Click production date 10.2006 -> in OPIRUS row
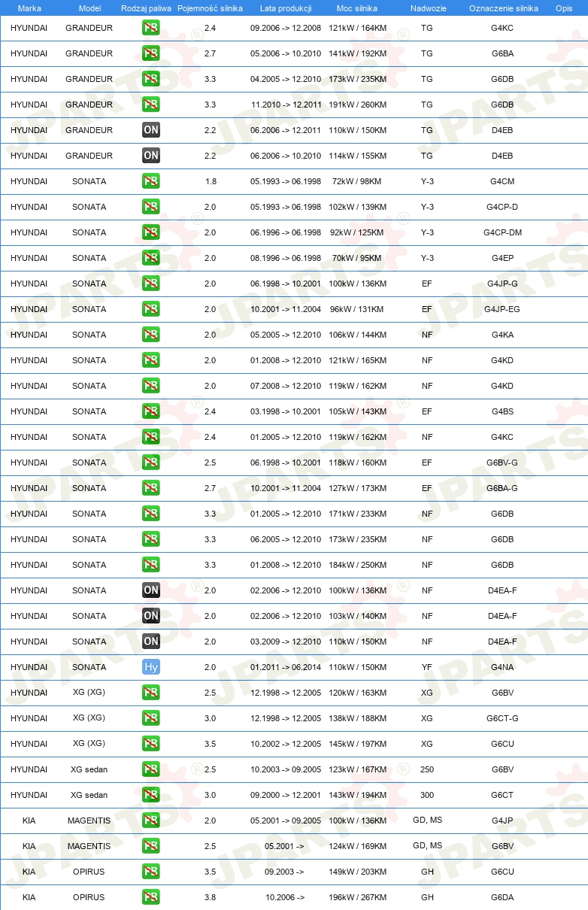 [x=285, y=897]
